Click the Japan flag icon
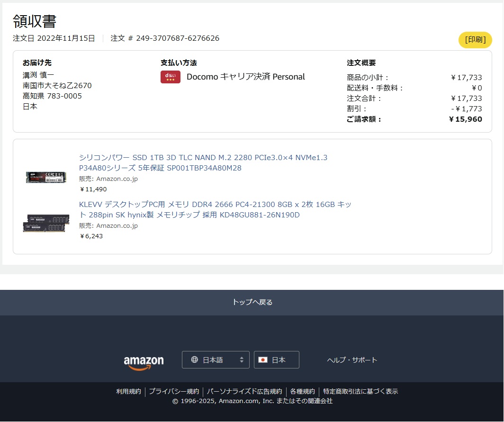Screen dimensions: 504x422 [263, 360]
